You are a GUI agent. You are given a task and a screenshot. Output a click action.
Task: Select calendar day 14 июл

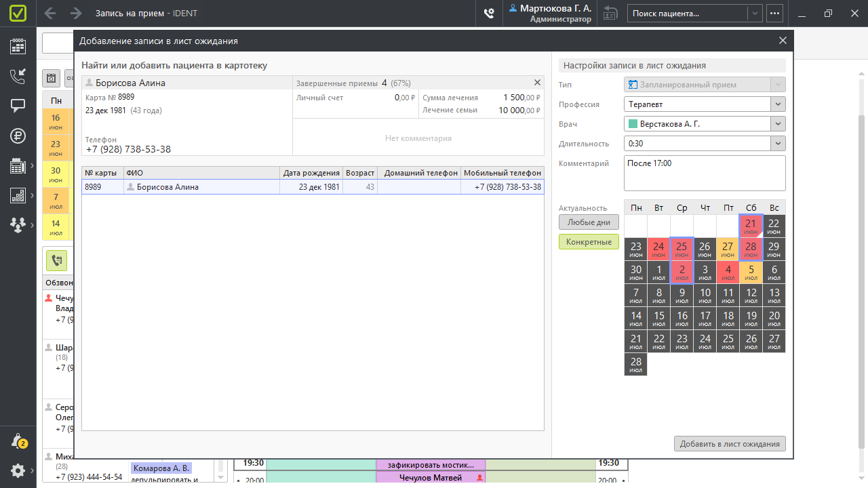(x=635, y=319)
